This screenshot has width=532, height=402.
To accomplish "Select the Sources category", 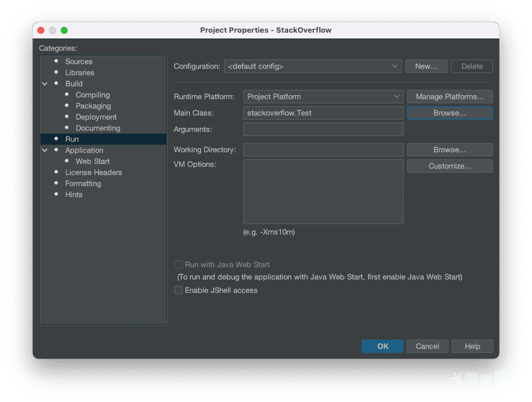I will coord(78,61).
